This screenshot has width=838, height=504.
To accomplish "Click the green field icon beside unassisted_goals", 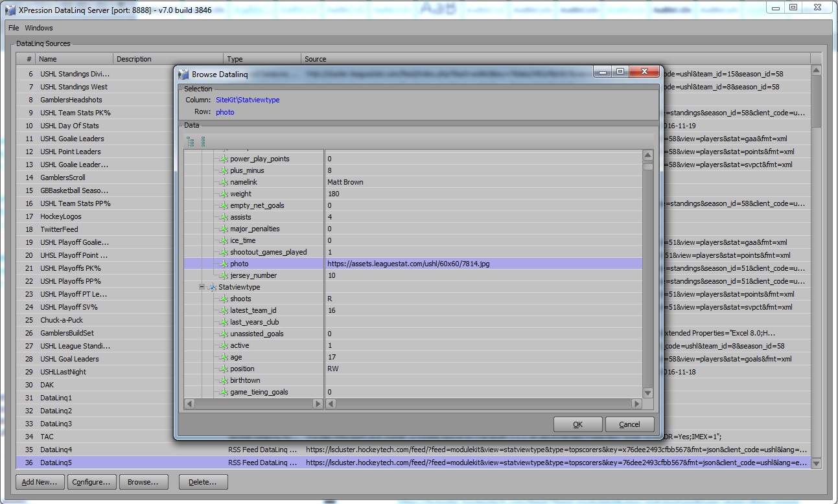I will (224, 334).
